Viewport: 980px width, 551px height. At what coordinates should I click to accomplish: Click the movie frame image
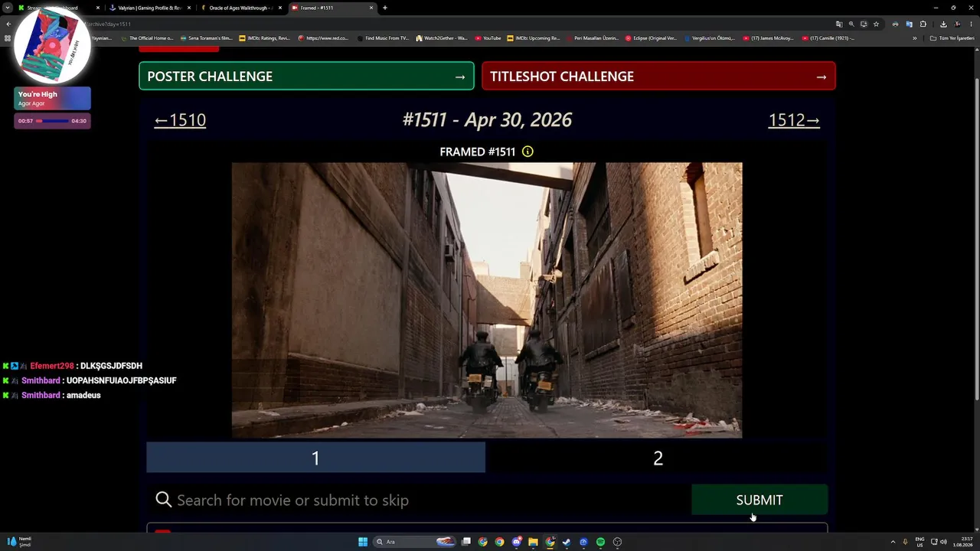(x=487, y=300)
